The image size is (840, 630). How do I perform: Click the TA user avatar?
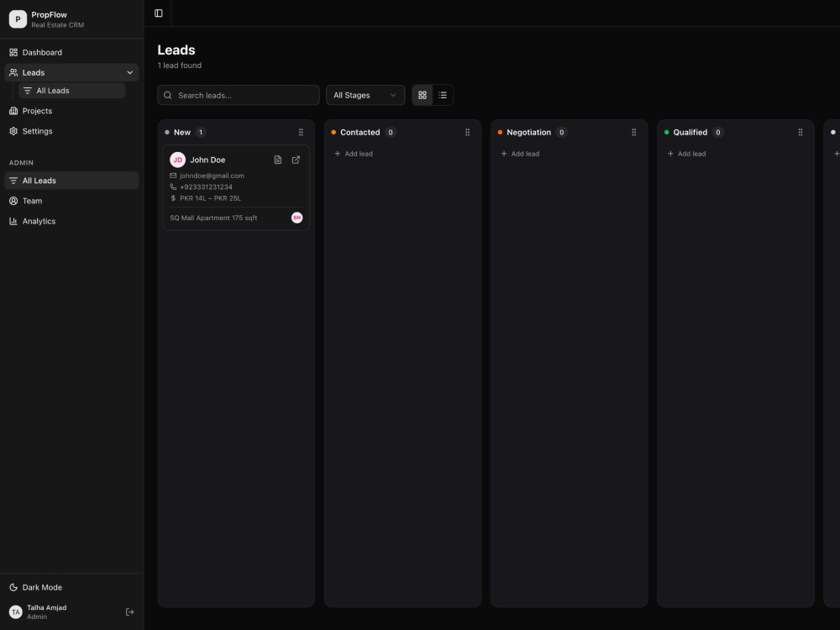click(x=15, y=612)
